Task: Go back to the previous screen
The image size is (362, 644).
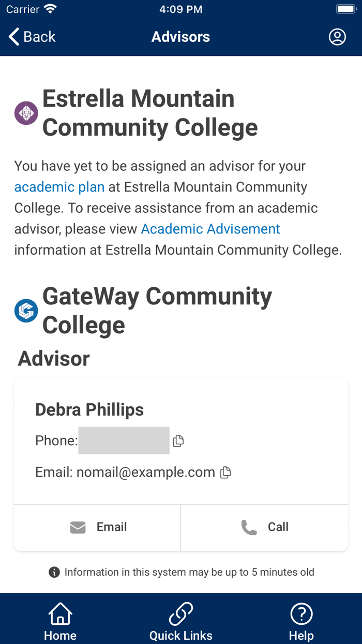Action: (x=31, y=37)
